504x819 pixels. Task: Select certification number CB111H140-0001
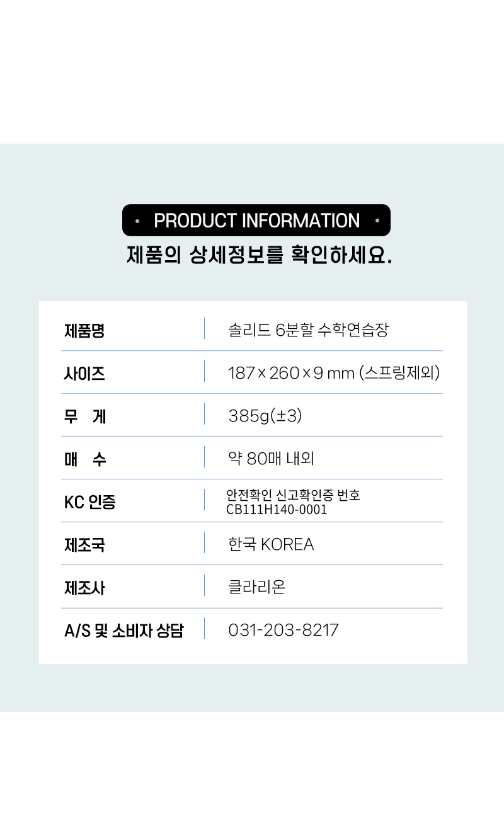(x=277, y=510)
